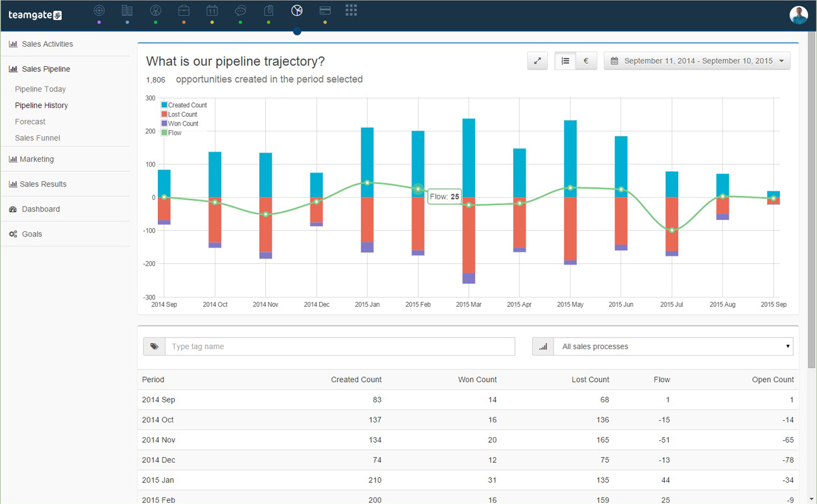
Task: Open the Deals briefcase icon
Action: click(183, 10)
